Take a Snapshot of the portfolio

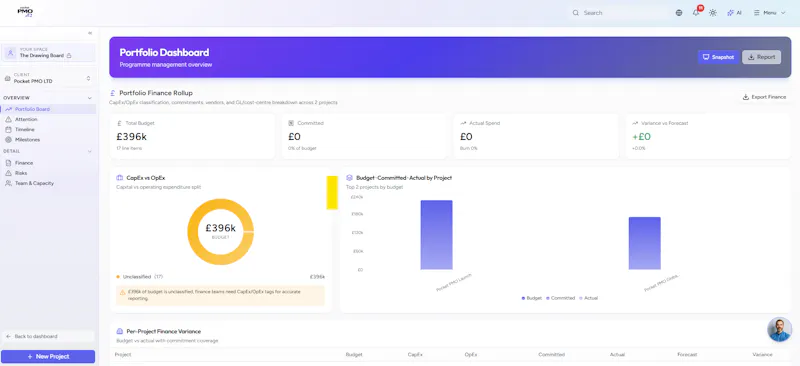(x=718, y=57)
